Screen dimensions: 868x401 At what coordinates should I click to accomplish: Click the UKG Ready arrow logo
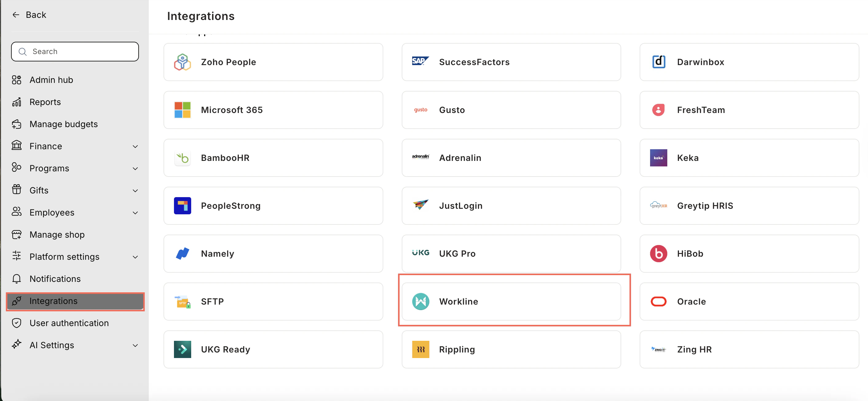click(182, 349)
